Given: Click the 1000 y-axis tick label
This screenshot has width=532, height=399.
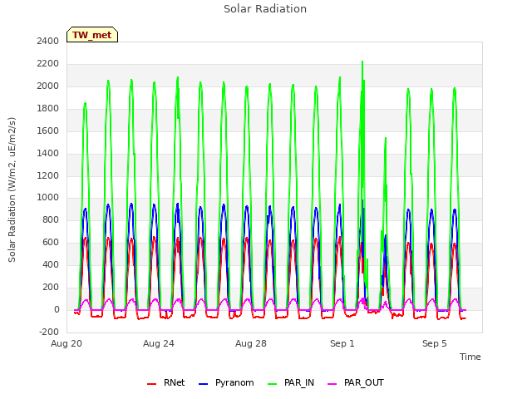Looking at the screenshot, I should pyautogui.click(x=48, y=198).
